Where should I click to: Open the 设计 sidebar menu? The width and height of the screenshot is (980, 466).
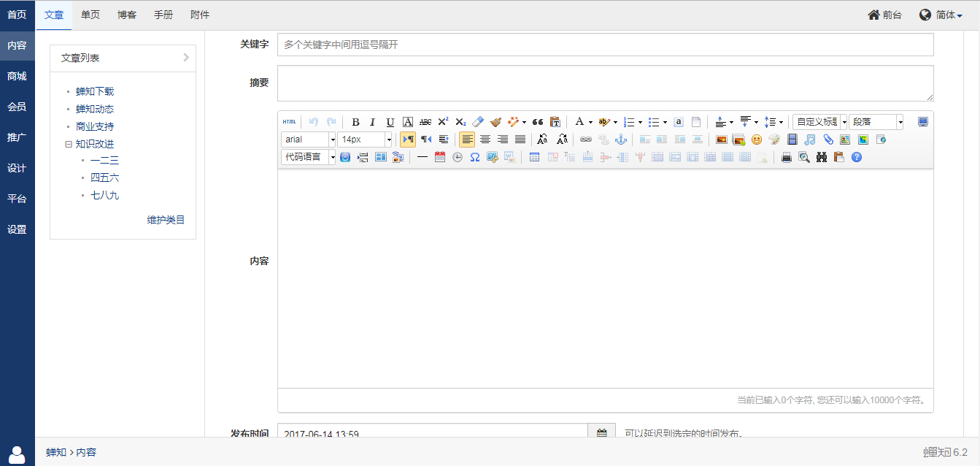click(x=18, y=168)
